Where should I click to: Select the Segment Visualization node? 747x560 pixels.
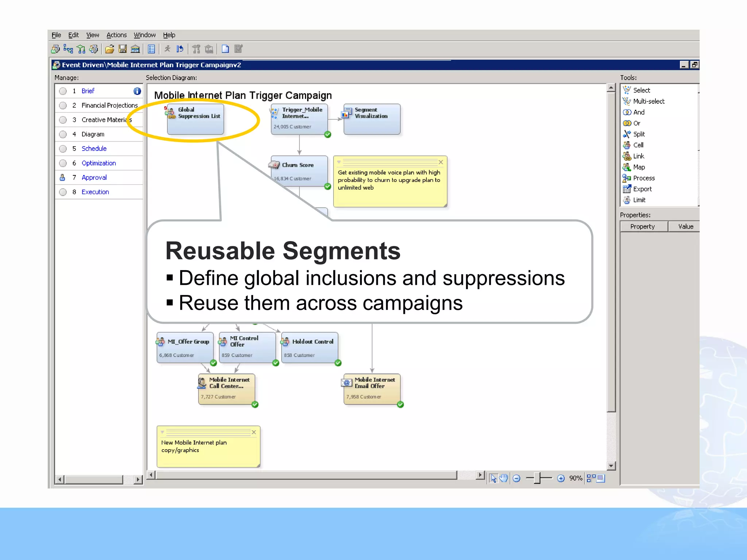point(372,119)
